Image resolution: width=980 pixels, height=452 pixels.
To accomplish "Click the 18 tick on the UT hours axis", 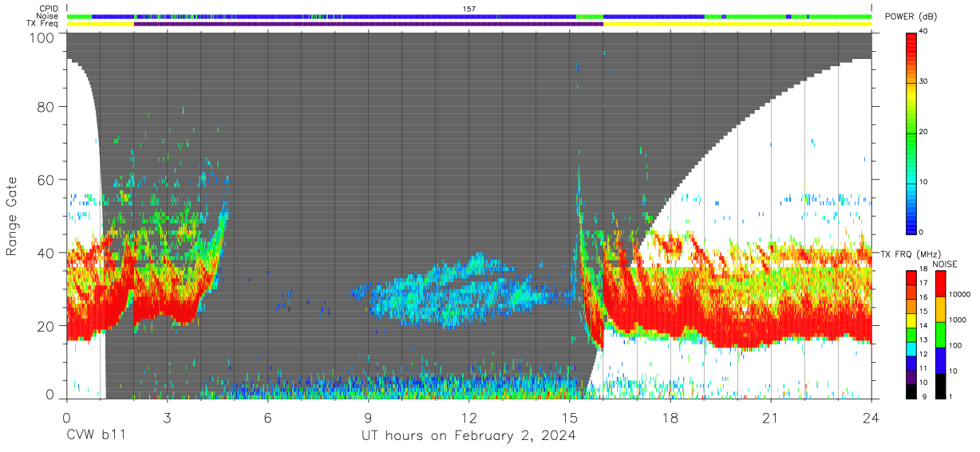I will pyautogui.click(x=670, y=418).
